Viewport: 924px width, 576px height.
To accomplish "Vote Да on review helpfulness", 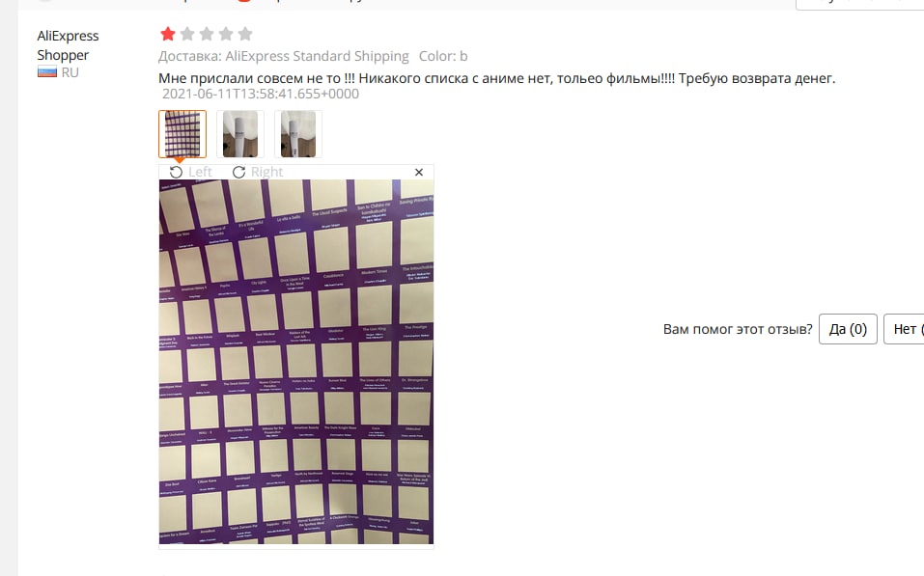I will coord(848,329).
